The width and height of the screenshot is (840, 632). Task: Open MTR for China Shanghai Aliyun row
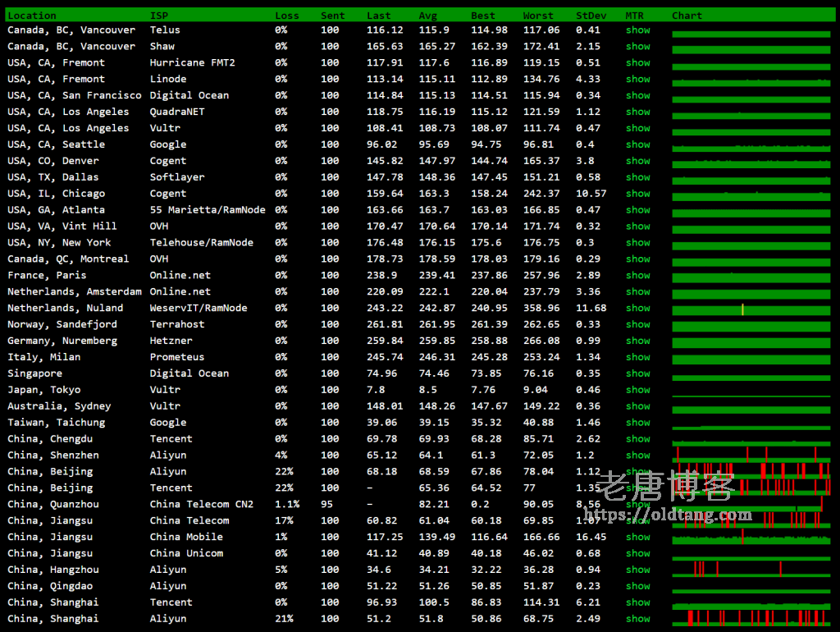pyautogui.click(x=637, y=619)
